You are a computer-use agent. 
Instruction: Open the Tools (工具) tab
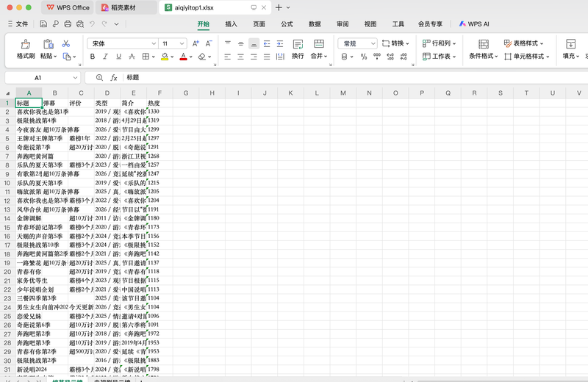pos(398,24)
